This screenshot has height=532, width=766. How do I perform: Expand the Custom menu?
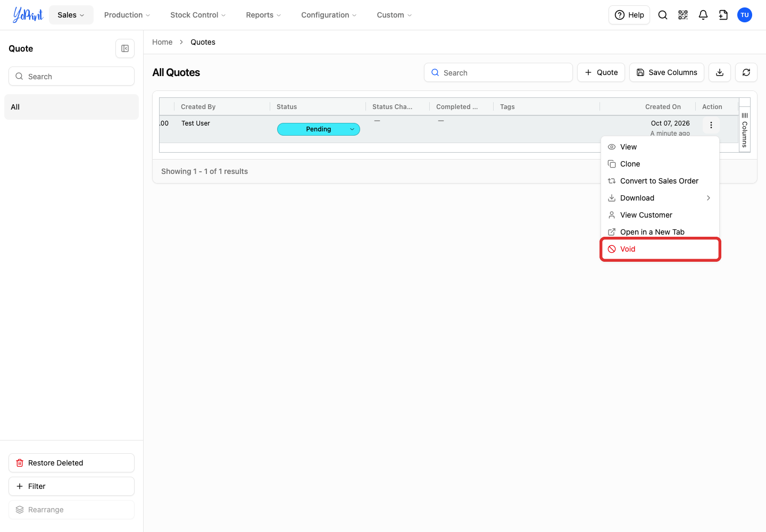(394, 15)
